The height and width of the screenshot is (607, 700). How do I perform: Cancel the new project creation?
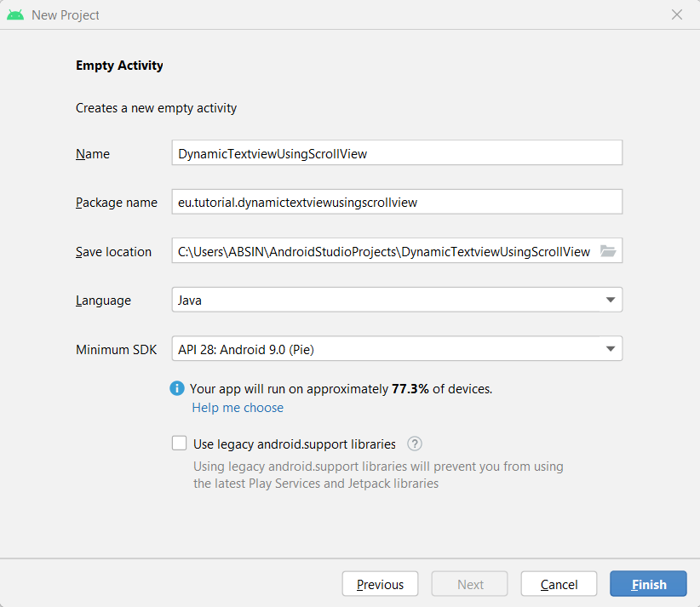(x=559, y=584)
